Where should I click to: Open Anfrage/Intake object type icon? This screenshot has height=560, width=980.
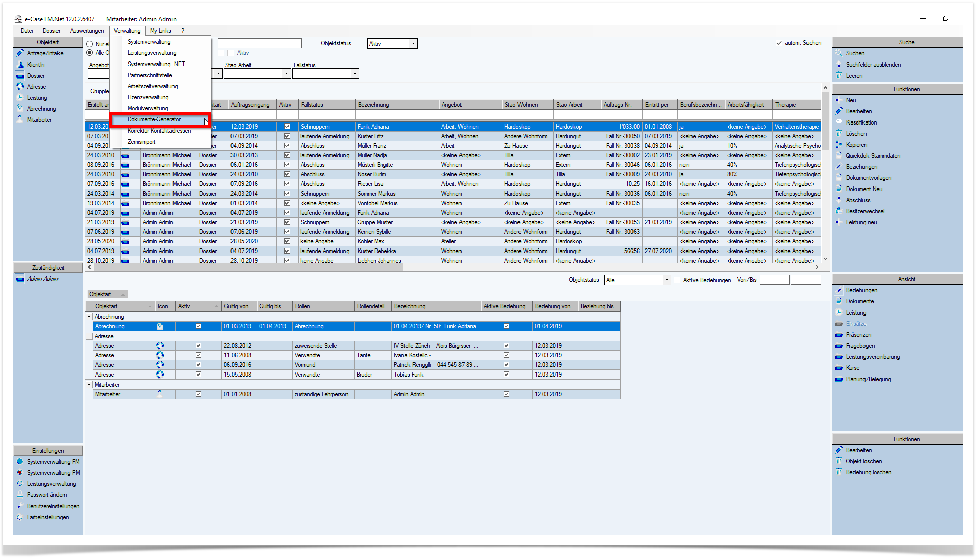20,53
